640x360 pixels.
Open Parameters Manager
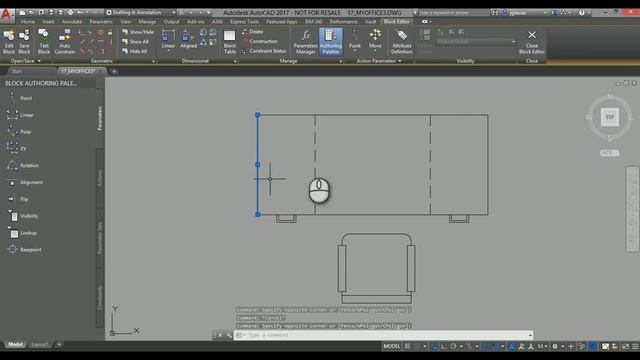coord(305,42)
